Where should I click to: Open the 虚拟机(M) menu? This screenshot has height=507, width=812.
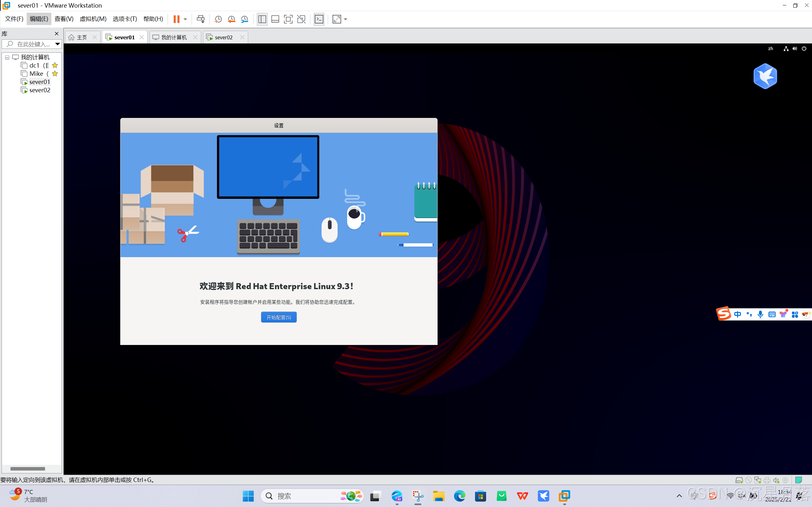93,19
